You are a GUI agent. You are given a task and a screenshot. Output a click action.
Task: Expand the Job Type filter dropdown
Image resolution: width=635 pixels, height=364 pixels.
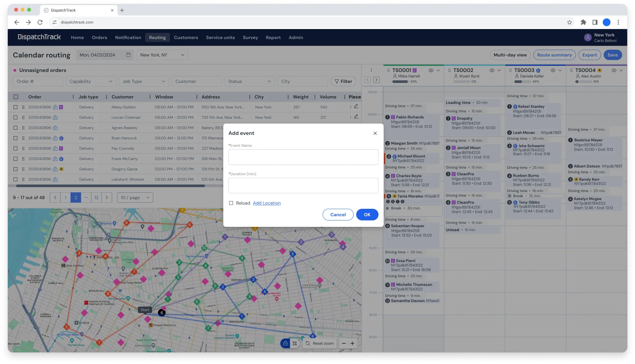coord(144,81)
